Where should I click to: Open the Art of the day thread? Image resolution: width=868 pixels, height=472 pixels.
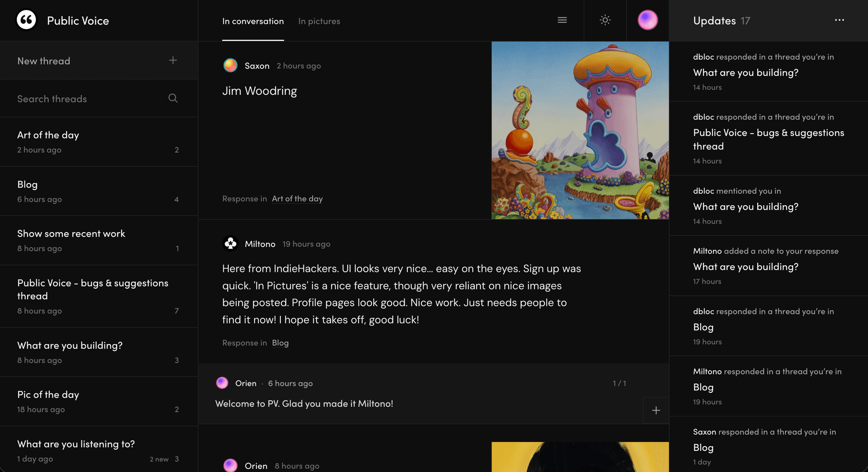(x=99, y=142)
